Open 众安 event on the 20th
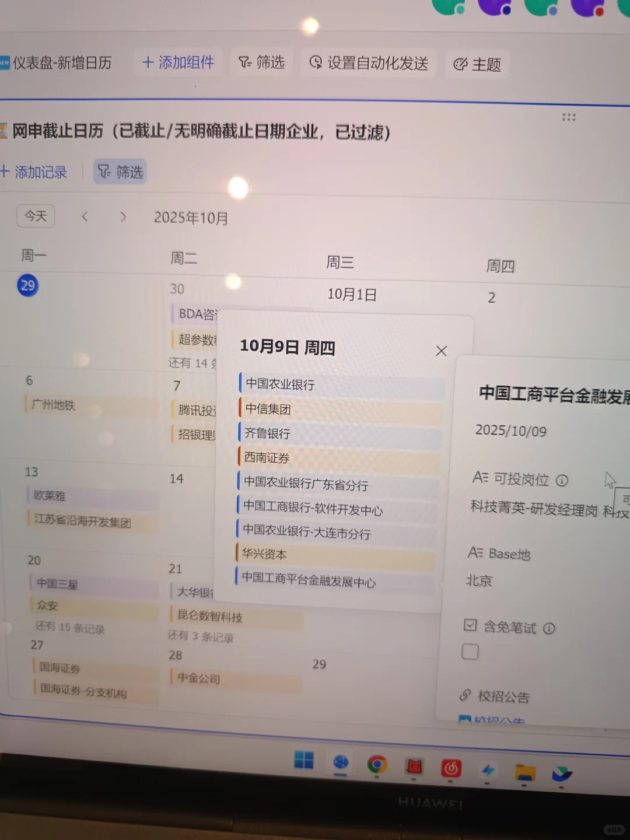The image size is (630, 840). (94, 606)
